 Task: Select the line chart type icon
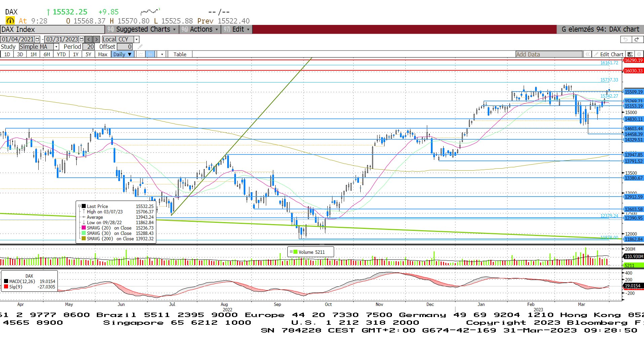coord(141,54)
